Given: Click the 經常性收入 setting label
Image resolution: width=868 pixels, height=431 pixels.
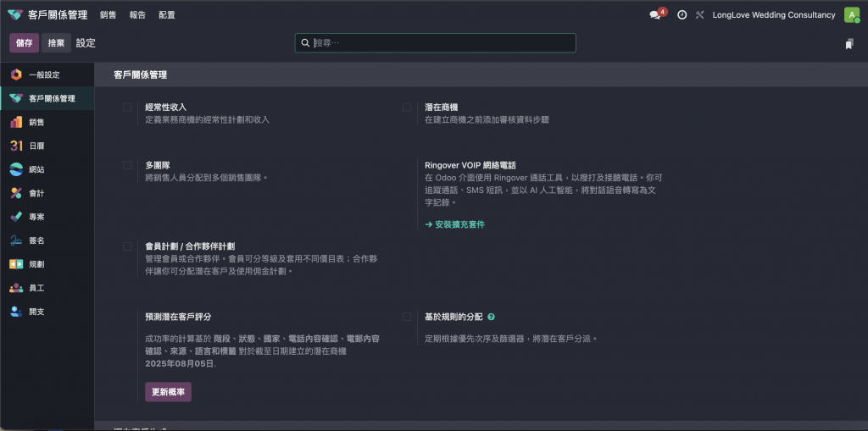Looking at the screenshot, I should (x=166, y=108).
